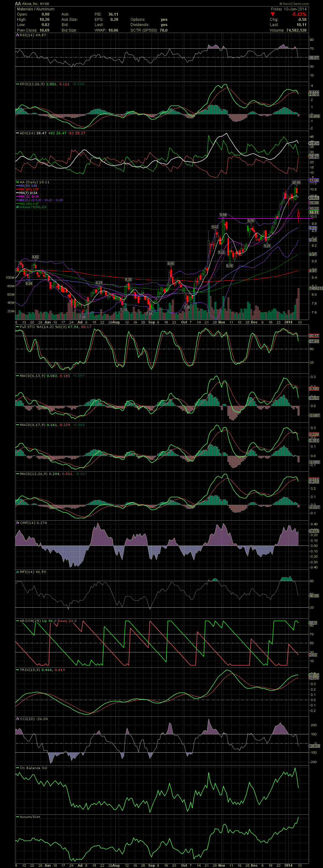The width and height of the screenshot is (323, 868).
Task: Click the RSI(14) 49.87 indicator label
Action: (x=33, y=35)
